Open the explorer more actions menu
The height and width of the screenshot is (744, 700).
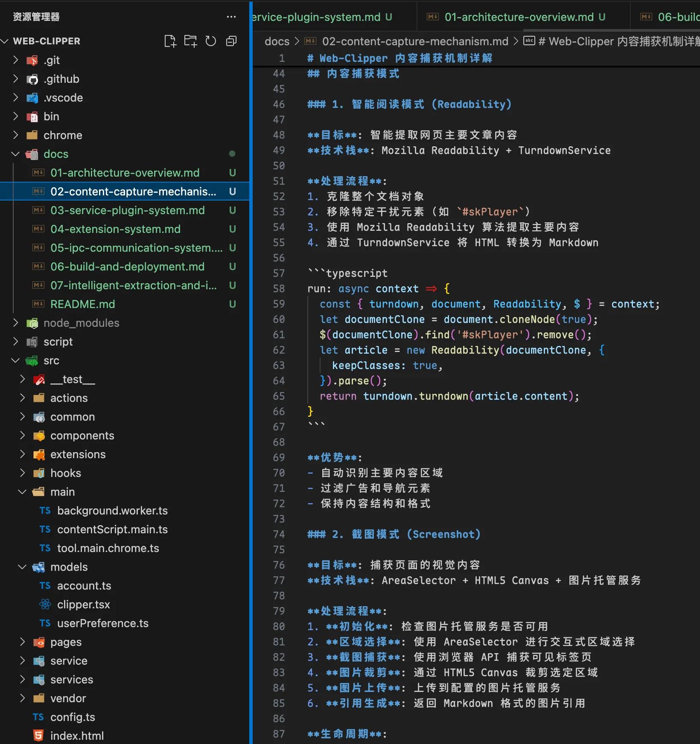[231, 17]
